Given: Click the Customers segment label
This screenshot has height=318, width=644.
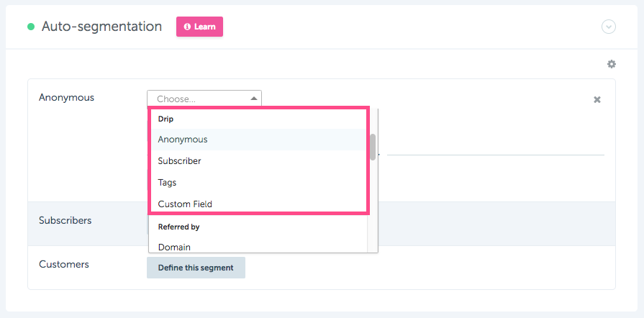Looking at the screenshot, I should pyautogui.click(x=63, y=264).
